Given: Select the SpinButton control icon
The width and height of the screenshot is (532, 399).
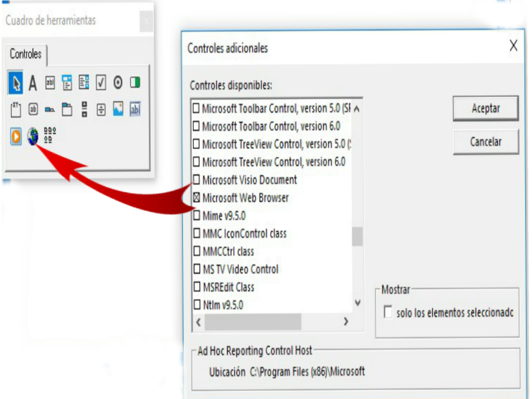Looking at the screenshot, I should pos(101,110).
